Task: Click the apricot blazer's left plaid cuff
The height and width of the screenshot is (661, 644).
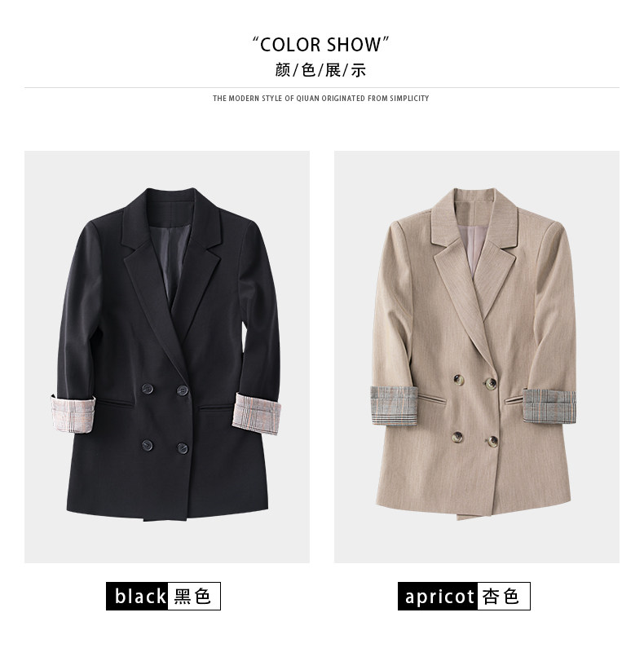Action: coord(394,405)
